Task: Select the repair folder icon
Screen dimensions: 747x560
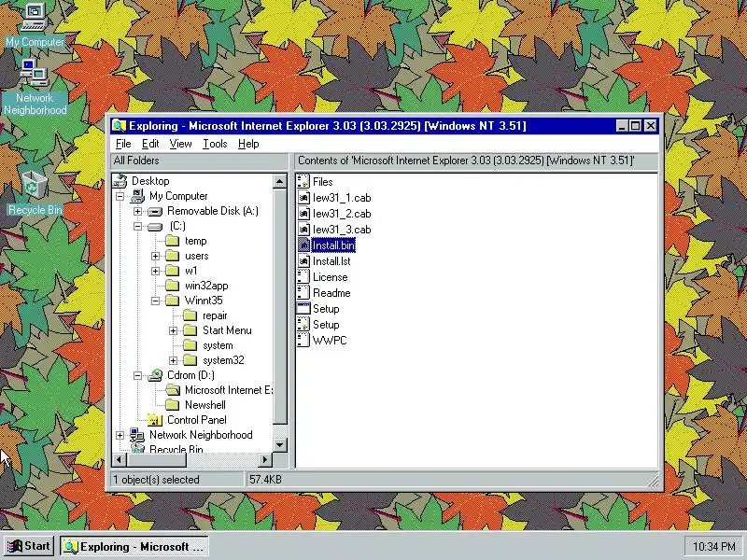Action: [190, 315]
